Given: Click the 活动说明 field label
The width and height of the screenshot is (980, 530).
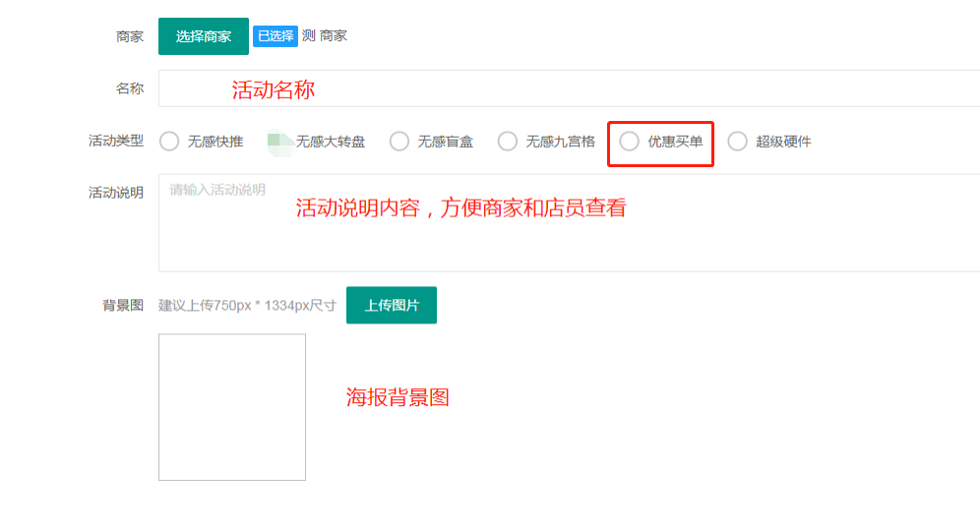Looking at the screenshot, I should [x=116, y=193].
